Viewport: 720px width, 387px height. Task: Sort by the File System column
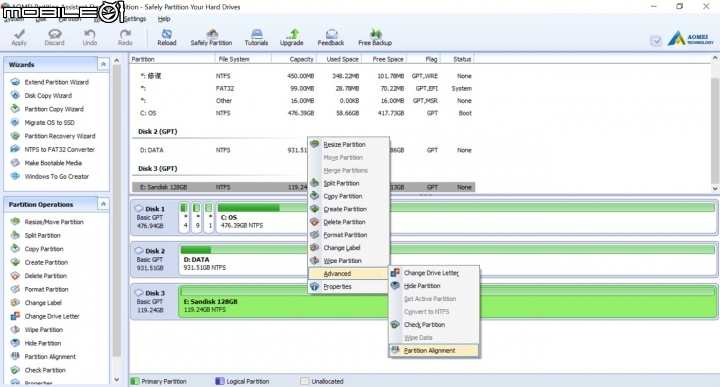coord(243,59)
